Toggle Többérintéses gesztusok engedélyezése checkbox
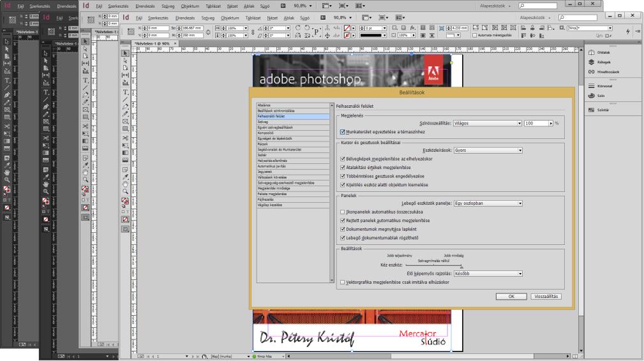The height and width of the screenshot is (361, 644). coord(343,176)
